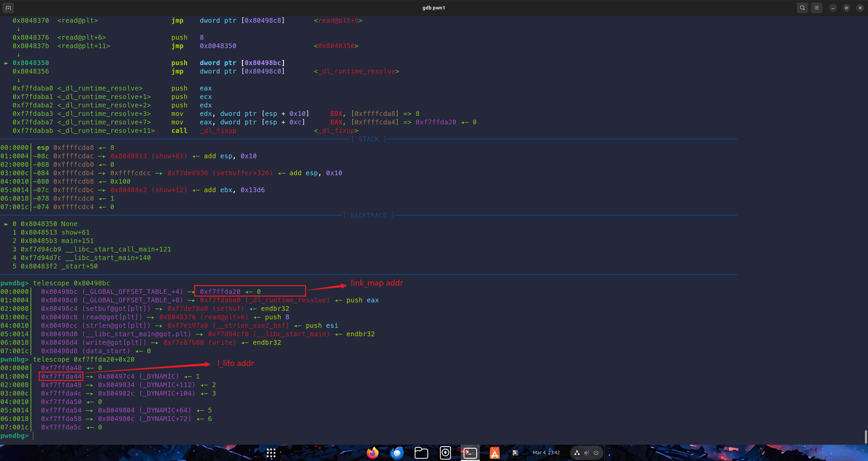Click '0x8049804 (_DYNAMIC+64)' value
Screen dimensions: 868x461
coord(145,410)
